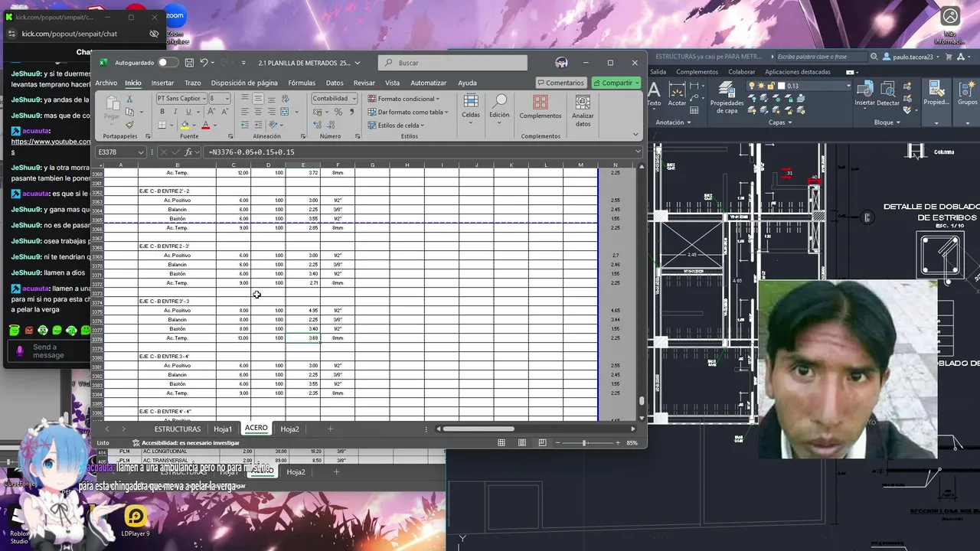Screen dimensions: 980x551
Task: Click the Percent style icon
Action: [338, 112]
